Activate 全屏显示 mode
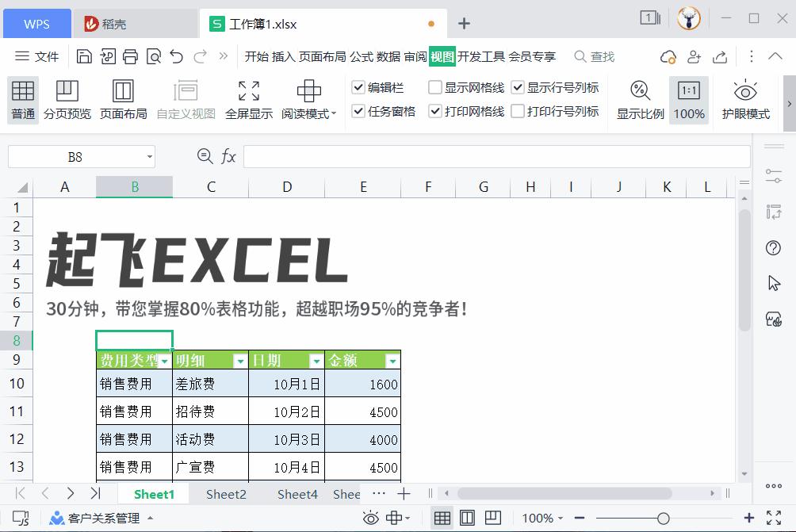The height and width of the screenshot is (532, 796). [x=248, y=98]
